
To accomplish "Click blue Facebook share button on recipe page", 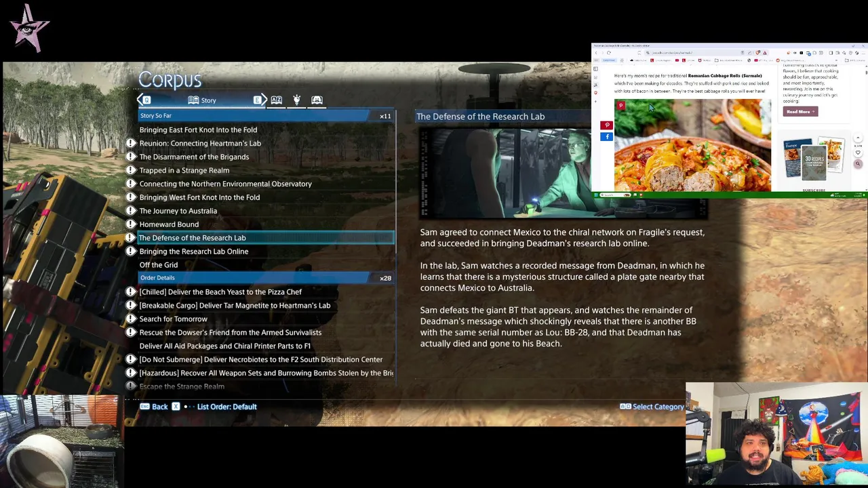I will point(606,137).
